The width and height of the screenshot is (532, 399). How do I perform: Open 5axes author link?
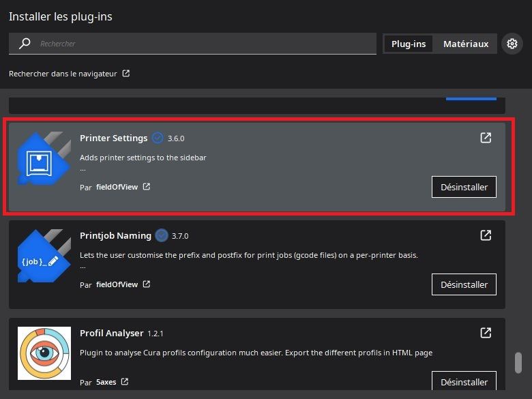tap(108, 382)
